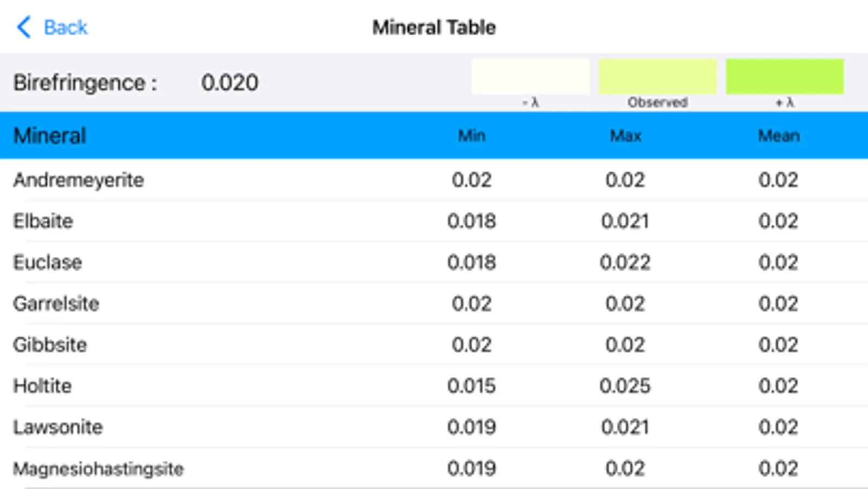Open the Elbaite mineral entry
The image size is (868, 489).
point(43,221)
